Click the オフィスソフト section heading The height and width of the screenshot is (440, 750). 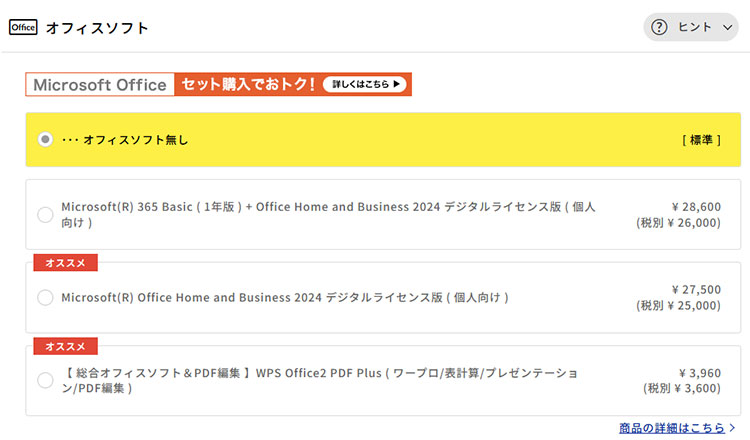(x=97, y=28)
